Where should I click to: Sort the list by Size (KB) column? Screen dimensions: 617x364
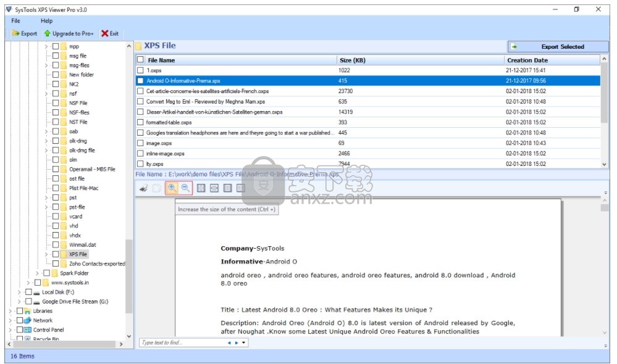pyautogui.click(x=420, y=60)
